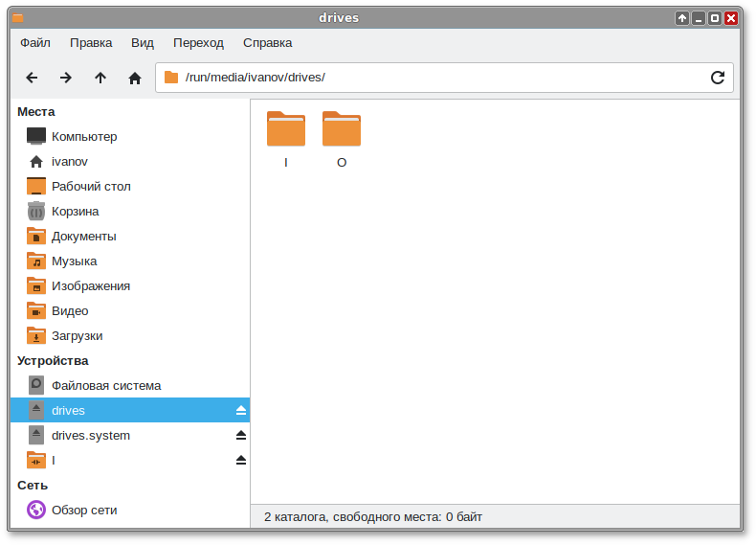Image resolution: width=756 pixels, height=545 pixels.
Task: Select Файловая система under Устройства
Action: coord(105,385)
